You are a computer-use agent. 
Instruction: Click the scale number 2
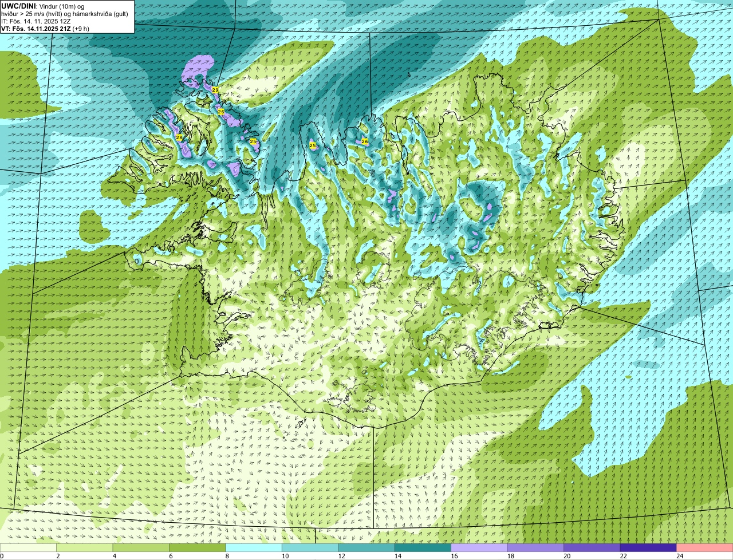pyautogui.click(x=58, y=556)
